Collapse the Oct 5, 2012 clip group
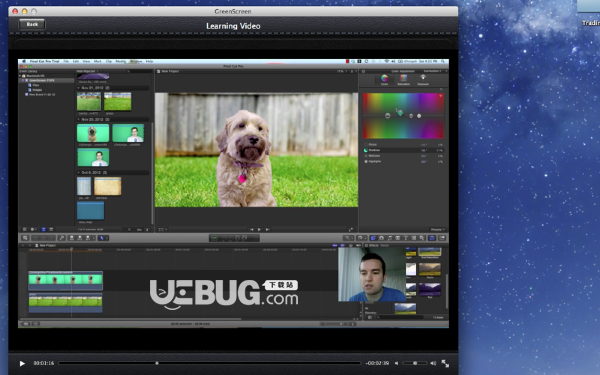This screenshot has width=600, height=375. pyautogui.click(x=79, y=173)
